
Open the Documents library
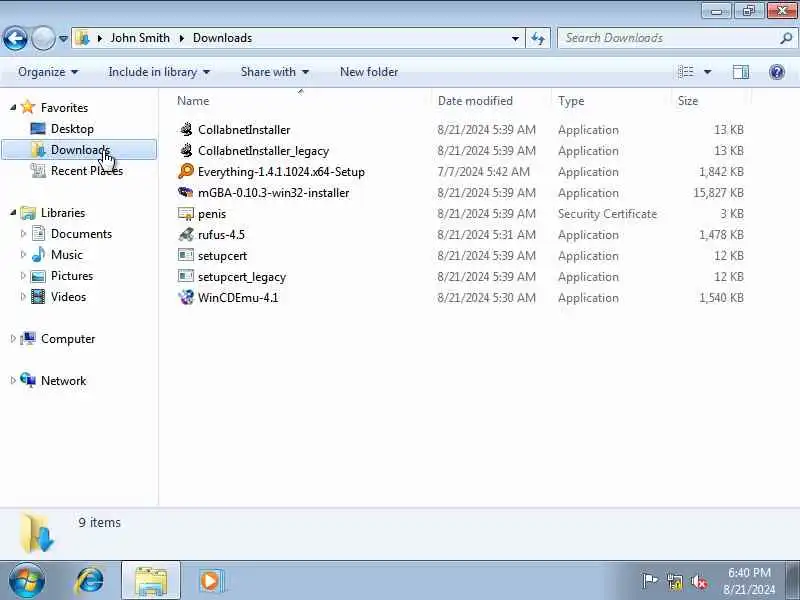(81, 234)
